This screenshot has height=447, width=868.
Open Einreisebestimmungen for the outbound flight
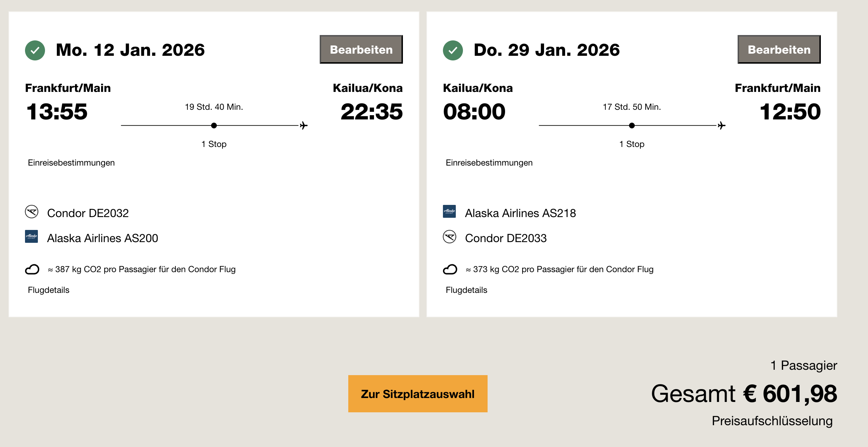(71, 163)
